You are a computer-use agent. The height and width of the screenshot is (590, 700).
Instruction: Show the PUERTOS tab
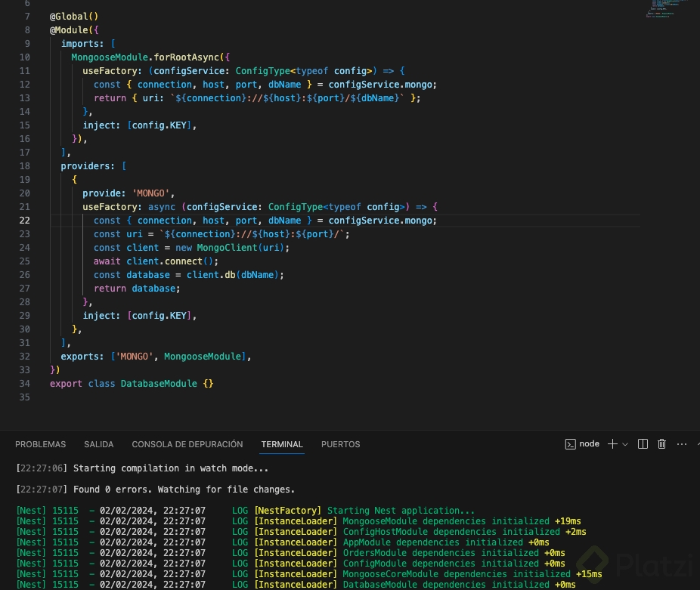(340, 444)
